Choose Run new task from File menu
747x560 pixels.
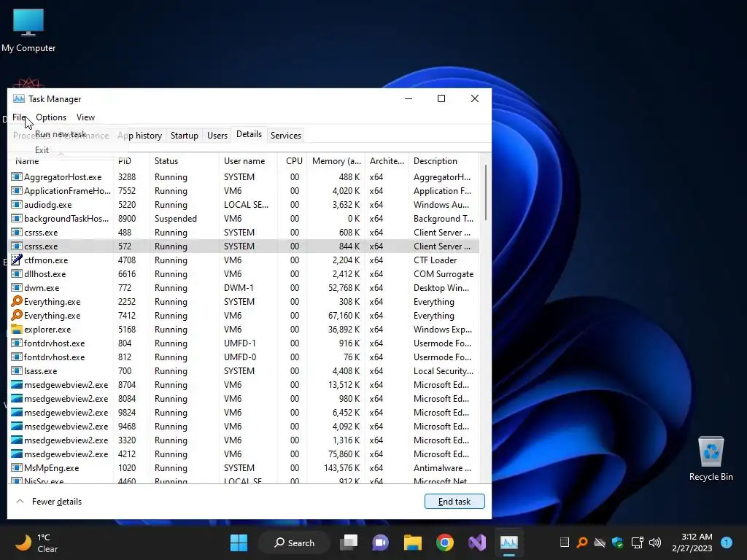coord(61,134)
